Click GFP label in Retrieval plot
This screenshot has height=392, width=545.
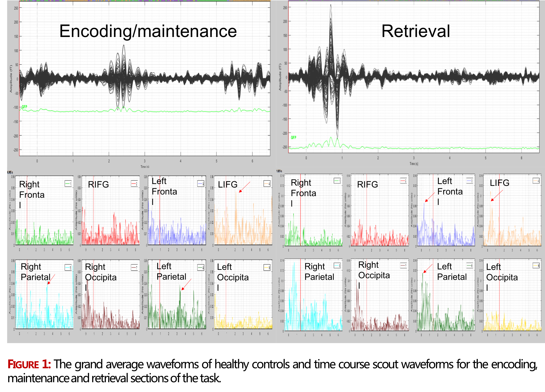pyautogui.click(x=293, y=137)
